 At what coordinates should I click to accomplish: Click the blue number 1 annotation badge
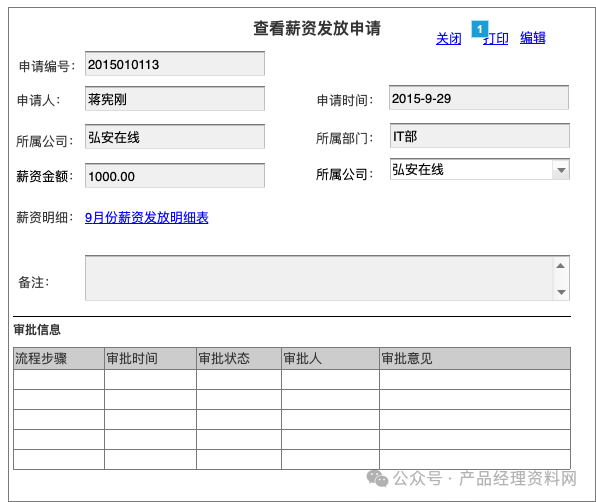click(x=480, y=29)
